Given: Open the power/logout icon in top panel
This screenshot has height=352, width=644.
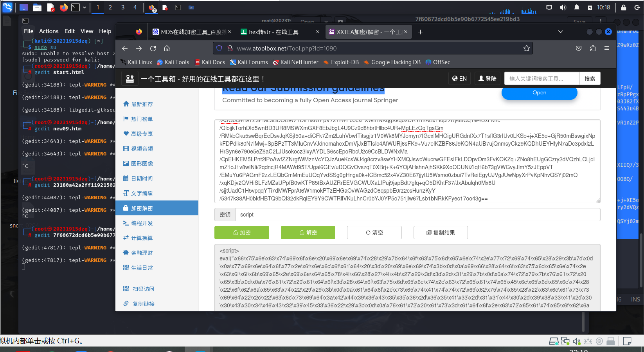Looking at the screenshot, I should [637, 7].
